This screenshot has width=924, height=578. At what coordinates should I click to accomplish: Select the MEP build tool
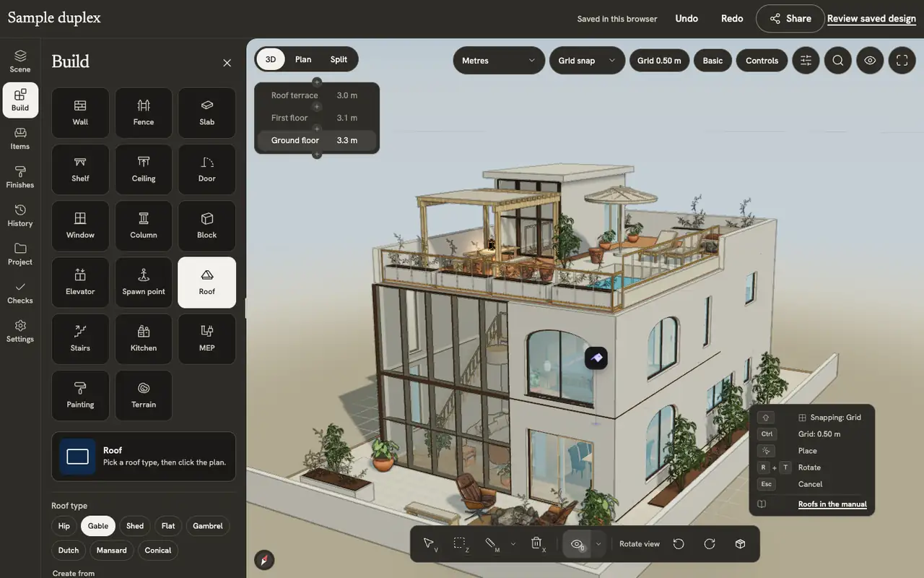pos(207,339)
